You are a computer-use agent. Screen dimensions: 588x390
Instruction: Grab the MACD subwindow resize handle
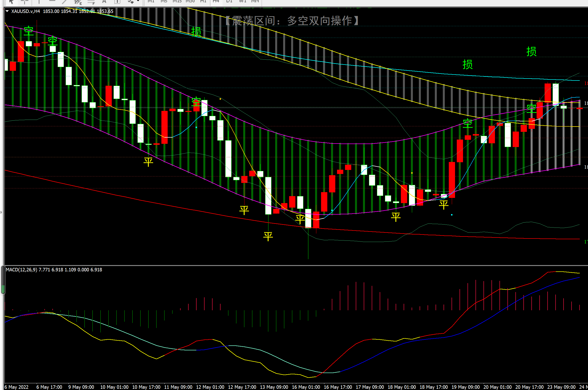[x=3, y=289]
